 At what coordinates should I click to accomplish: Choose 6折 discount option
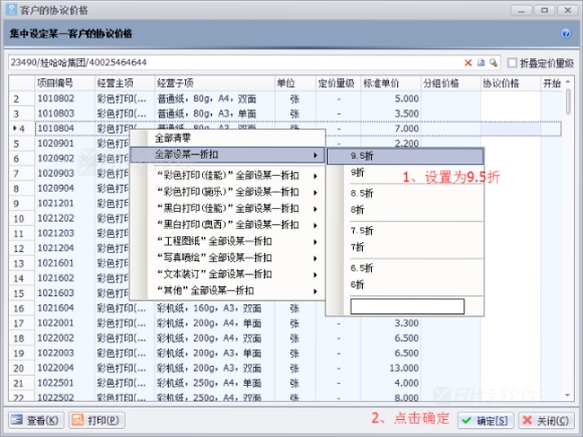coord(405,285)
